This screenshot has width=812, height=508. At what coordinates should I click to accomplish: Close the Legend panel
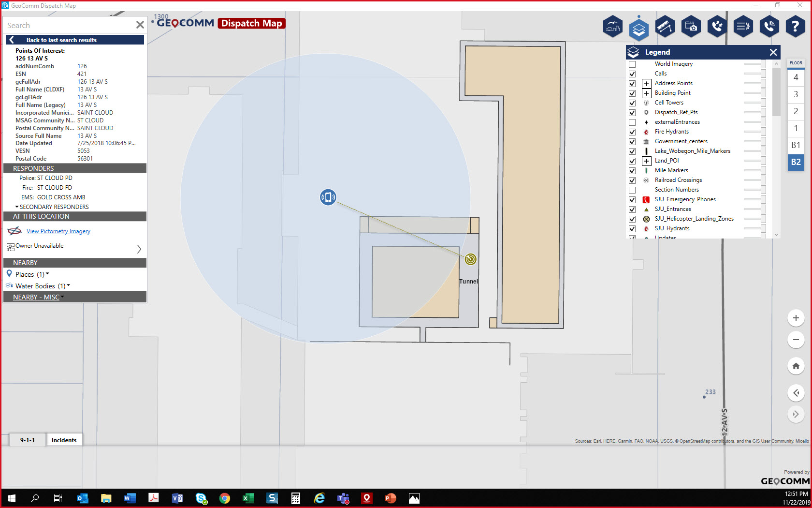(x=773, y=52)
